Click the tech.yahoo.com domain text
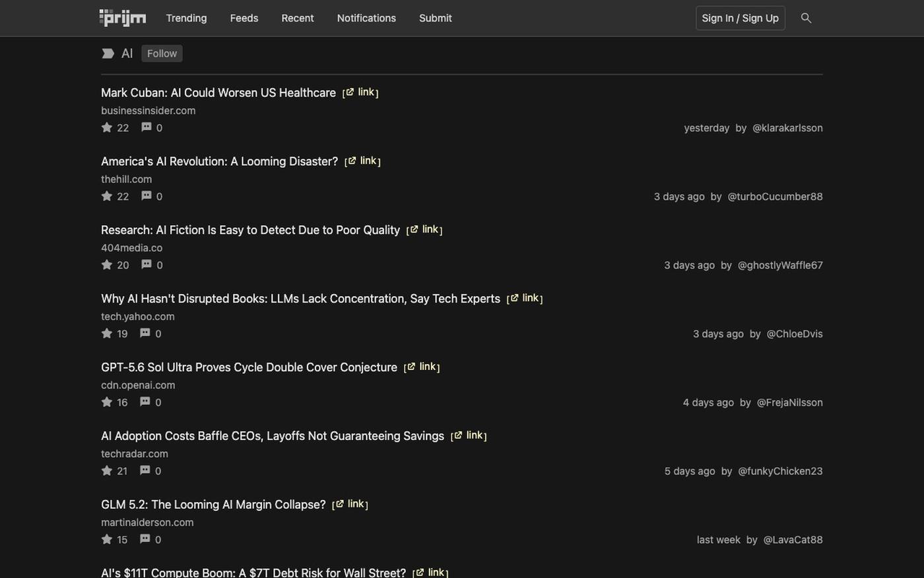 click(137, 316)
